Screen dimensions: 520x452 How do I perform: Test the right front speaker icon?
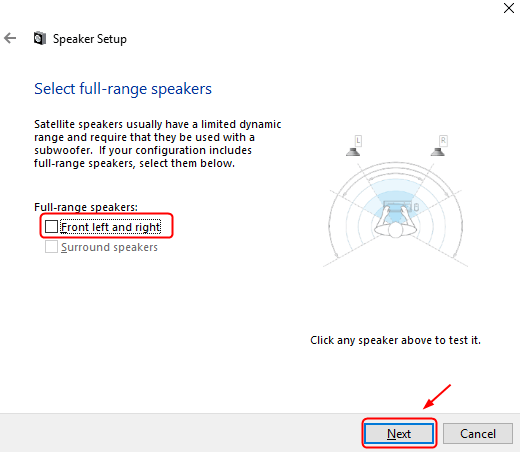tap(438, 152)
